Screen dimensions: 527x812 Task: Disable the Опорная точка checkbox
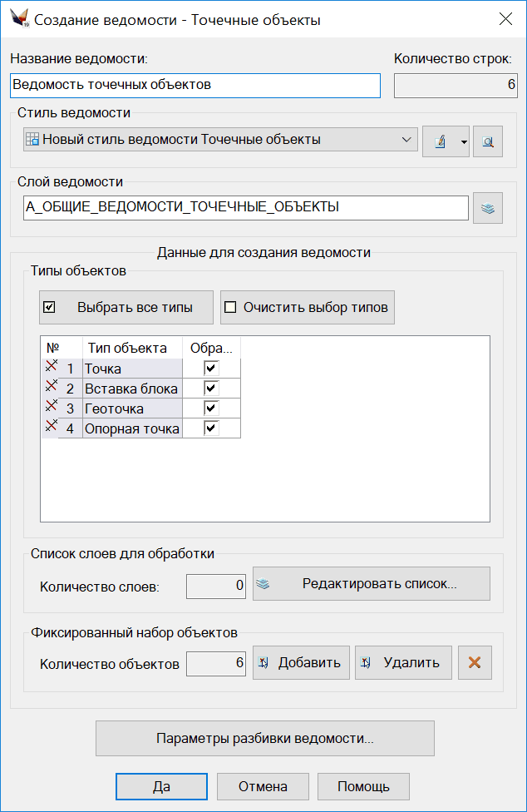211,428
